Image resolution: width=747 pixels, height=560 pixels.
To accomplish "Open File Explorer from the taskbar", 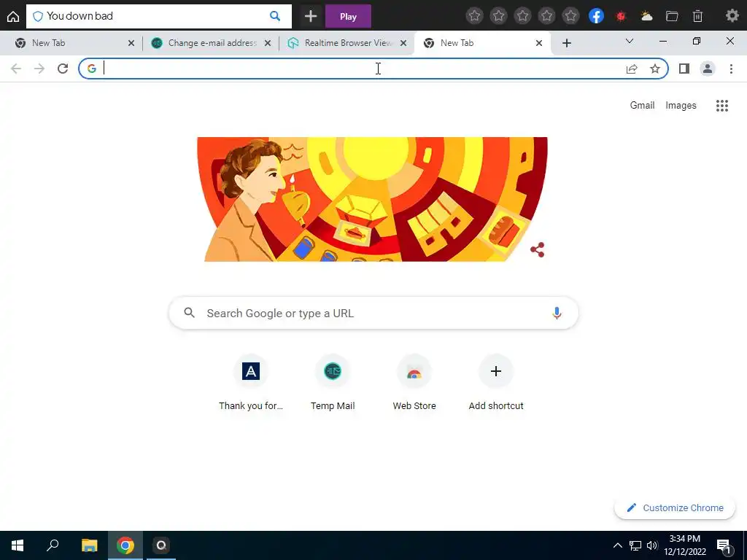I will (89, 545).
